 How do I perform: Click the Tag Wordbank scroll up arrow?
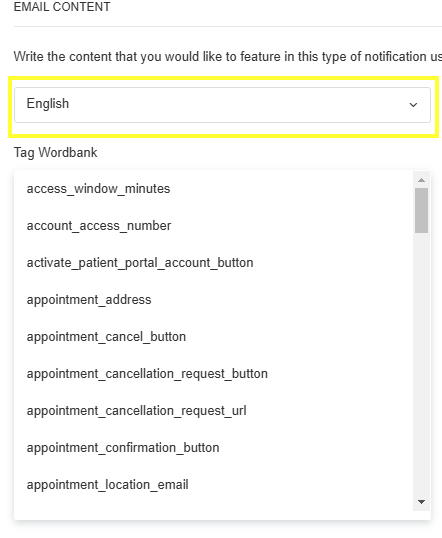[x=421, y=180]
